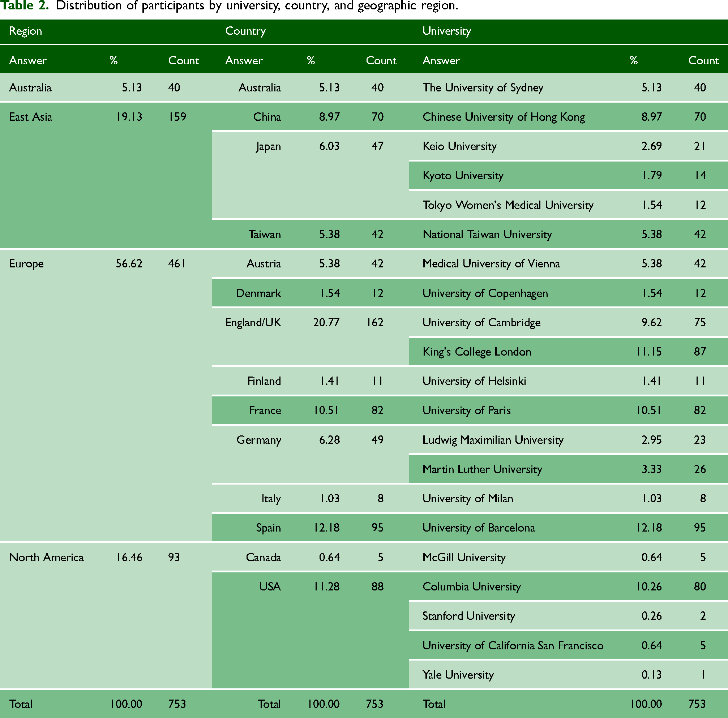This screenshot has width=728, height=718.
Task: Select the Stanford University row
Action: pyautogui.click(x=568, y=616)
